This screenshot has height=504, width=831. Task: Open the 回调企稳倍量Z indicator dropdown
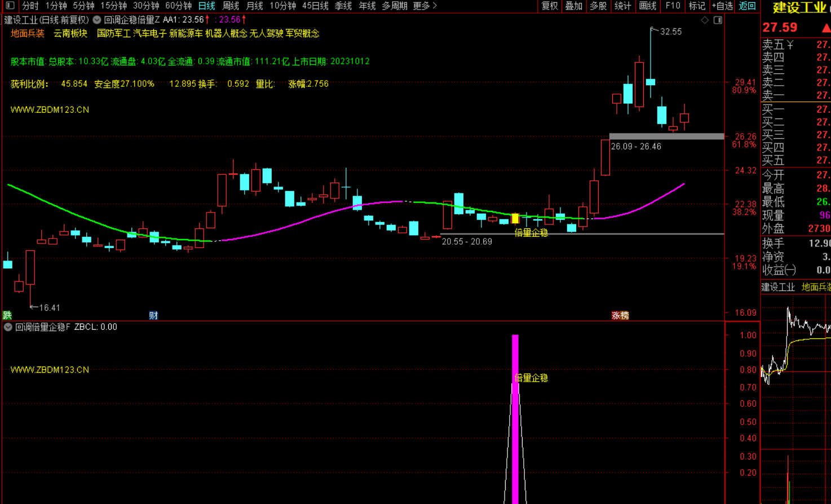click(97, 20)
